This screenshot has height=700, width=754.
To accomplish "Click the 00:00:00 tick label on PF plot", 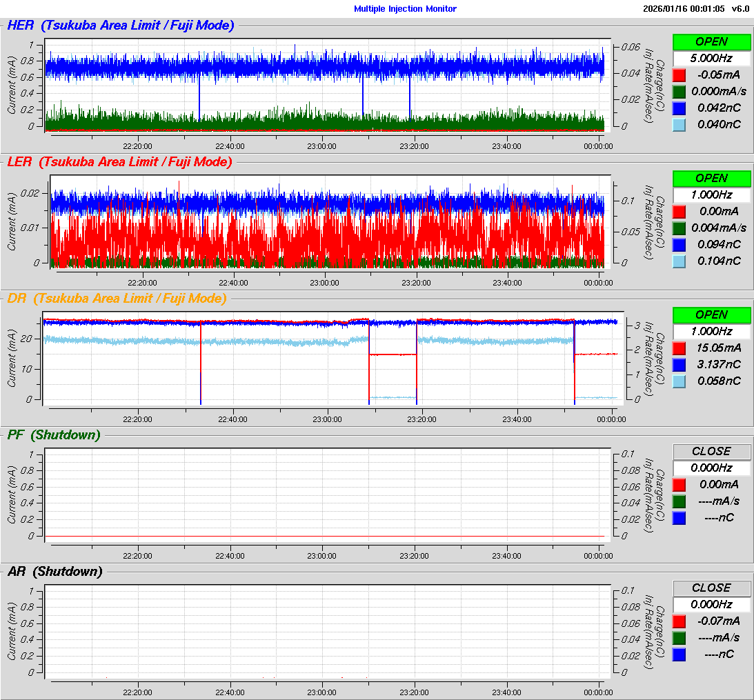I will [598, 556].
